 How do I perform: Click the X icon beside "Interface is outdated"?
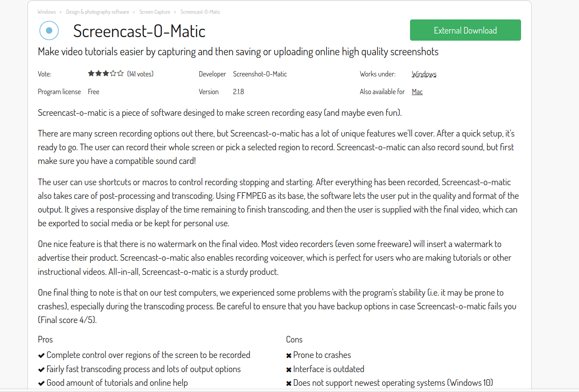289,369
